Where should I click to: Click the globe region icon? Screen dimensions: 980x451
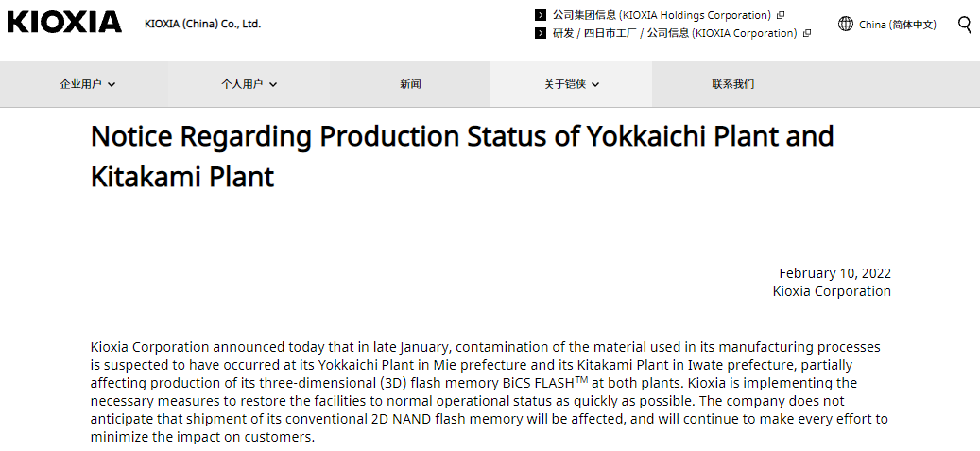click(x=846, y=25)
